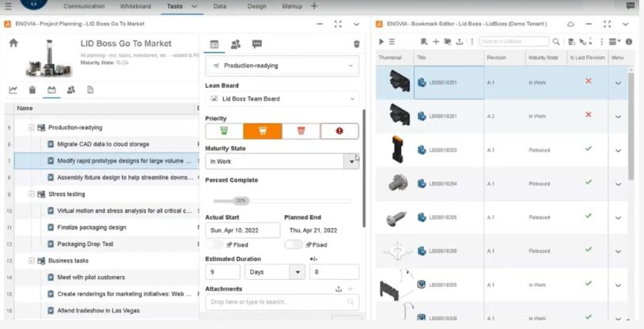Open the table view style dropdown in Bookmark Editor
This screenshot has height=329, width=644.
(615, 41)
